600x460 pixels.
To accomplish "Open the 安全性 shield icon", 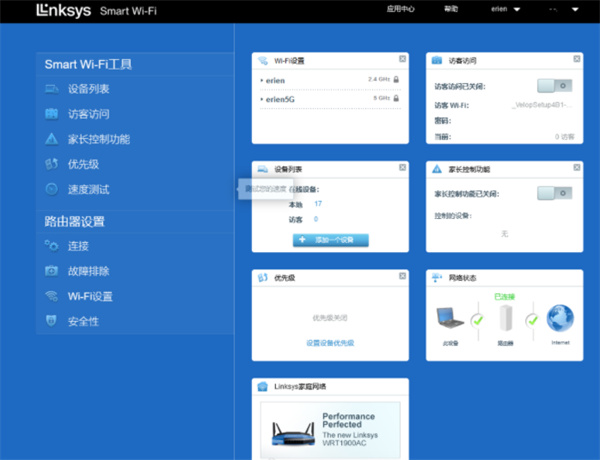I will [x=52, y=321].
